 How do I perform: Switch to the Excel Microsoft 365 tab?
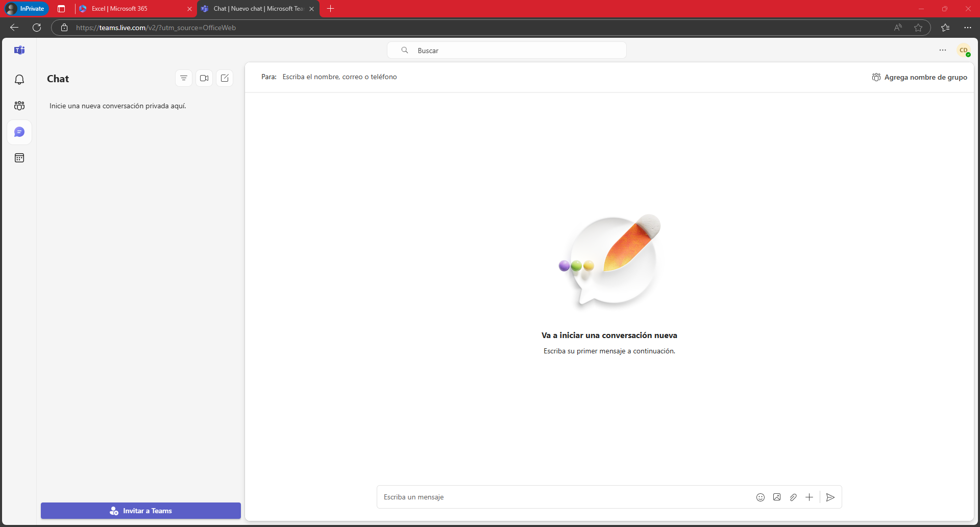[x=134, y=9]
